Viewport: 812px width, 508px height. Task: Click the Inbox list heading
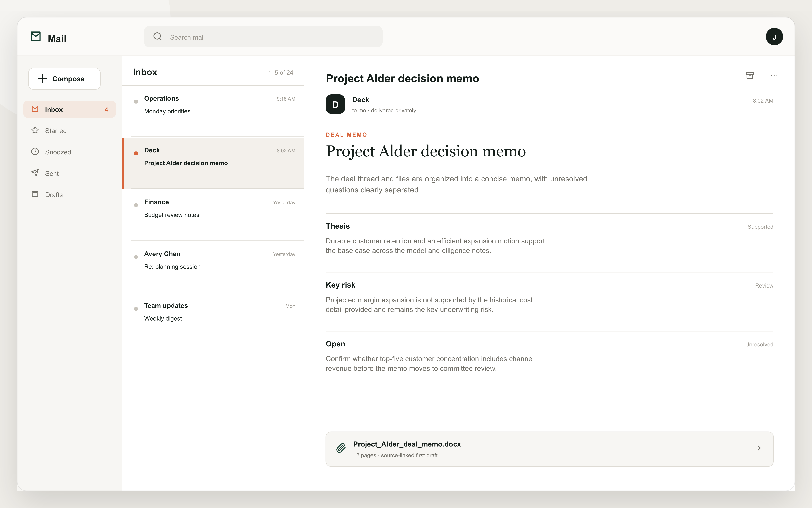point(145,72)
